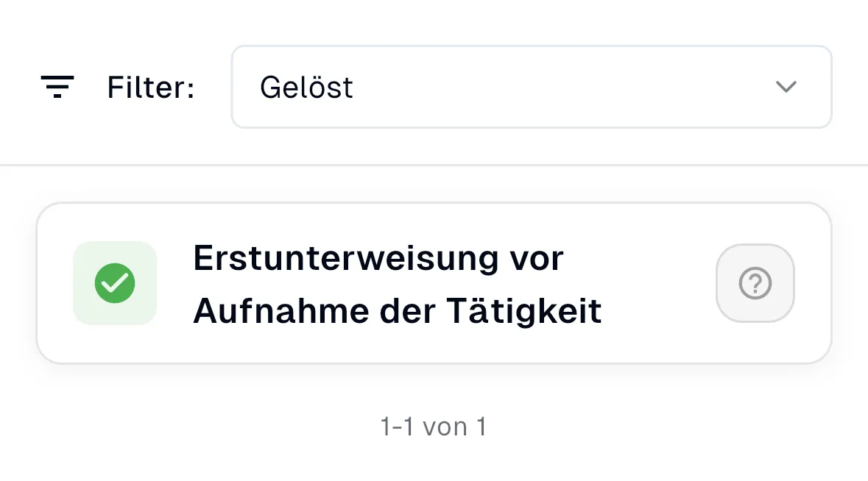Click the card containing the training entry
This screenshot has height=481, width=868.
434,283
